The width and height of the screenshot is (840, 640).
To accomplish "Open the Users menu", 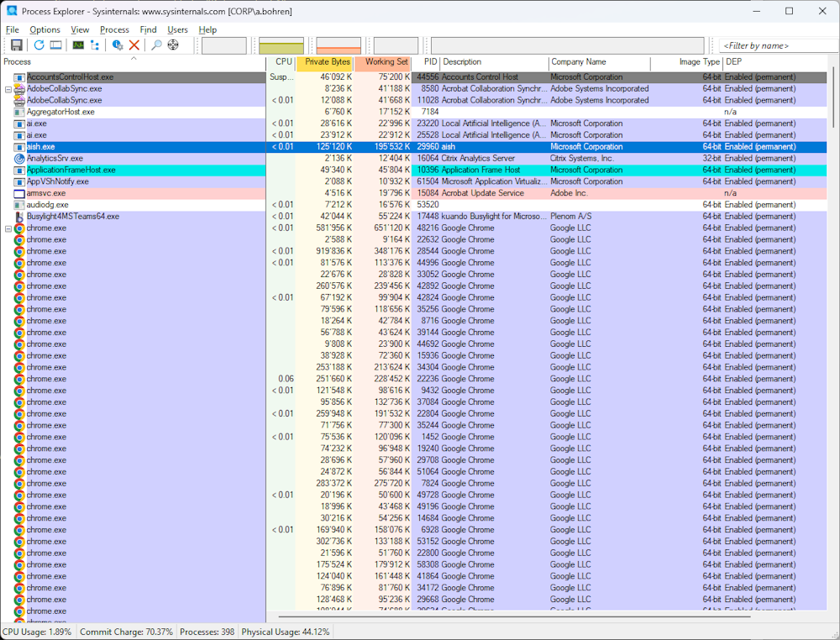I will tap(177, 30).
